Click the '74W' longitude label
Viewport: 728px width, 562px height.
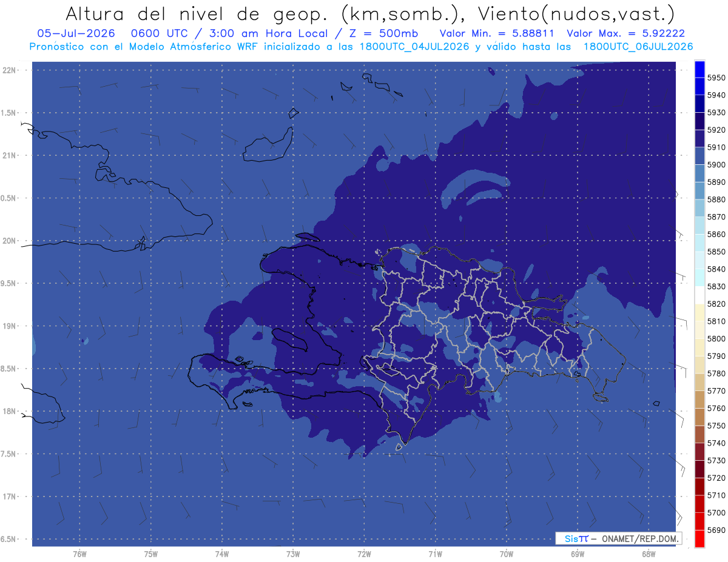pyautogui.click(x=222, y=554)
